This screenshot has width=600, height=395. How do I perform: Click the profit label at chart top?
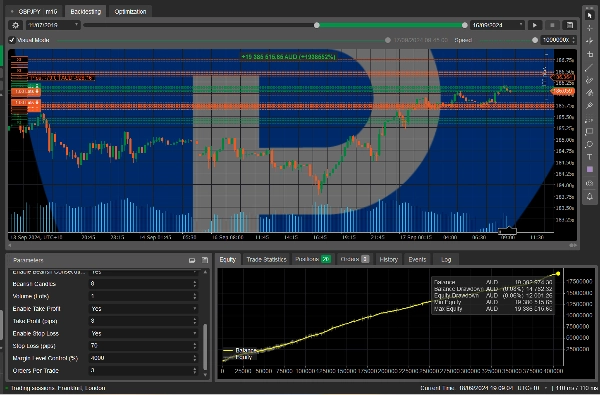point(288,57)
